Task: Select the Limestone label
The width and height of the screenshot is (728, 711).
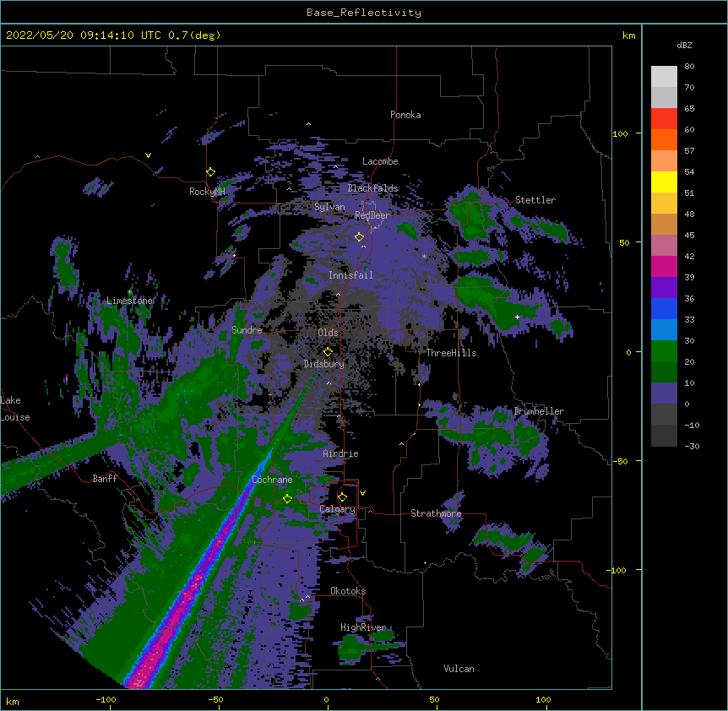Action: (129, 301)
